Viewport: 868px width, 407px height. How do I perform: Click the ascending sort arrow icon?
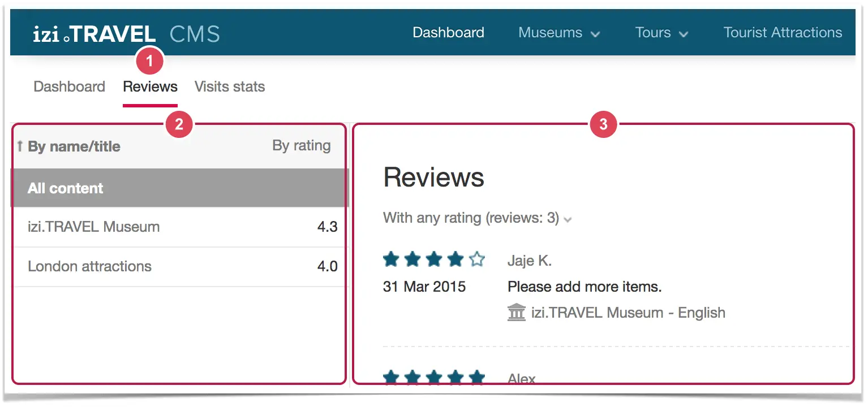(20, 146)
